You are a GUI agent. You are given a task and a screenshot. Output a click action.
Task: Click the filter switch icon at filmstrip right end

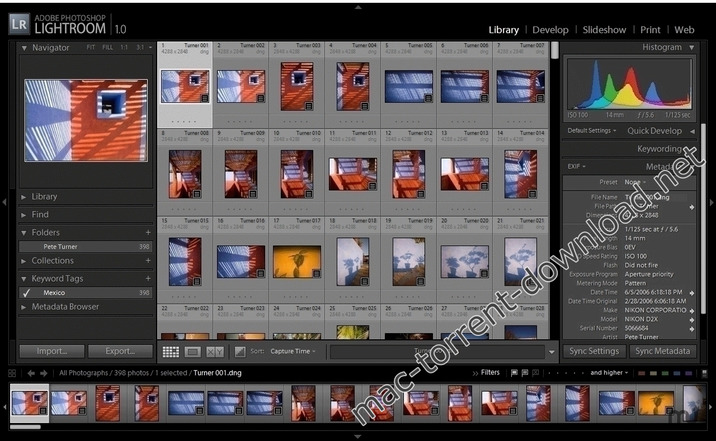(x=704, y=373)
